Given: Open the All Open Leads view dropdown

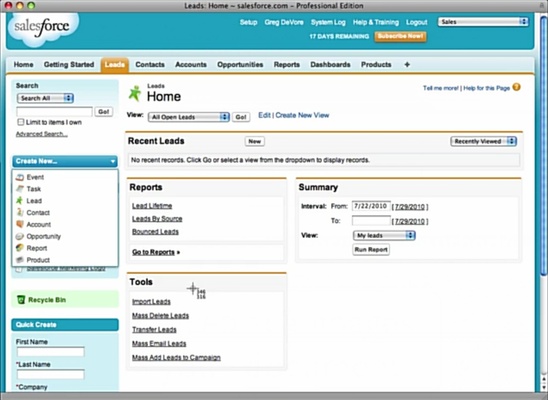Looking at the screenshot, I should 189,117.
